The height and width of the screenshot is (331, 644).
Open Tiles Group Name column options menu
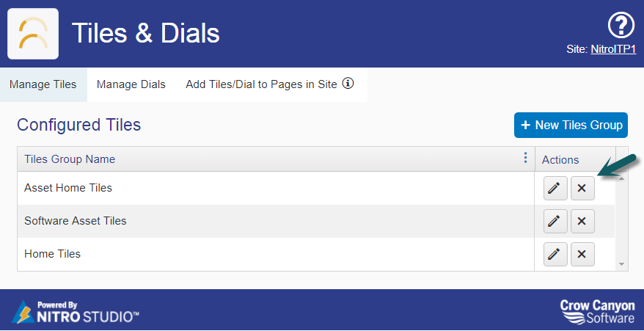pos(525,159)
